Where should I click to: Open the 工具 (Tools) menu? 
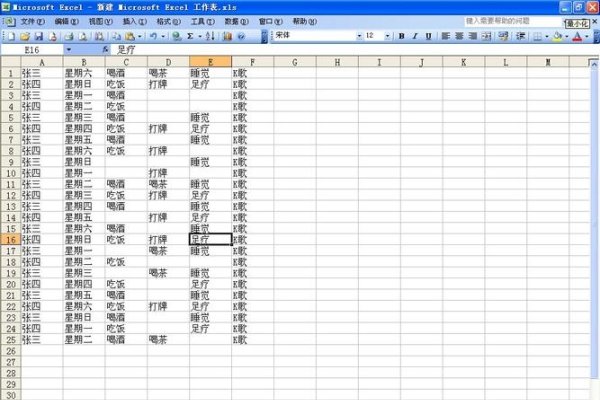click(x=203, y=21)
